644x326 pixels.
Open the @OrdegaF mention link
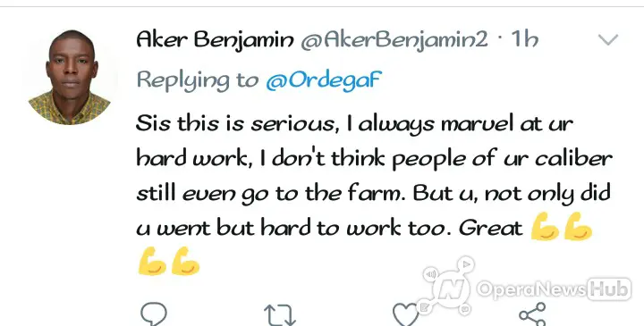click(x=324, y=79)
